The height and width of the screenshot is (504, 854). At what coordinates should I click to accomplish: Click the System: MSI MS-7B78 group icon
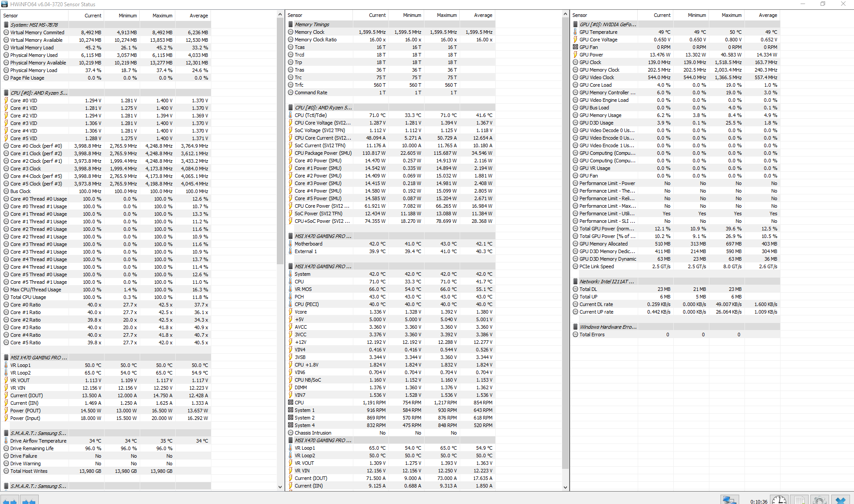[6, 25]
